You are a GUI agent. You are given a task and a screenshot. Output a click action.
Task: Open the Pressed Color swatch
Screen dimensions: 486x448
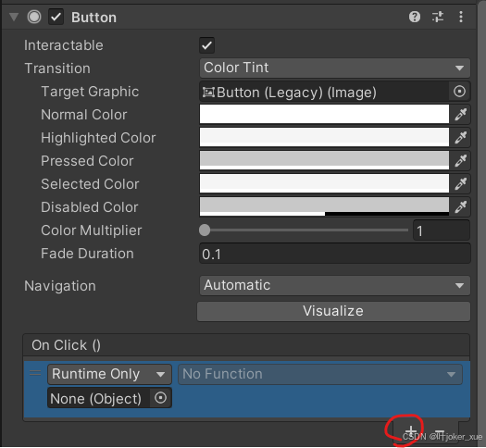[324, 160]
